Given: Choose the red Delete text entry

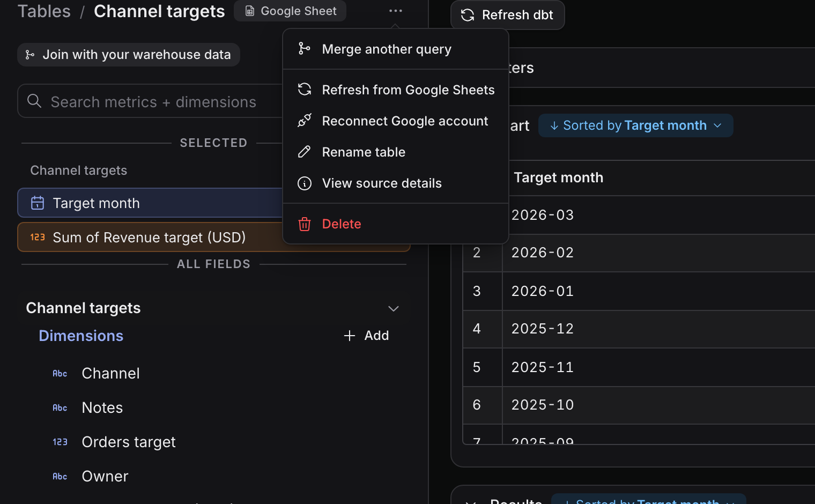Looking at the screenshot, I should click(x=342, y=224).
